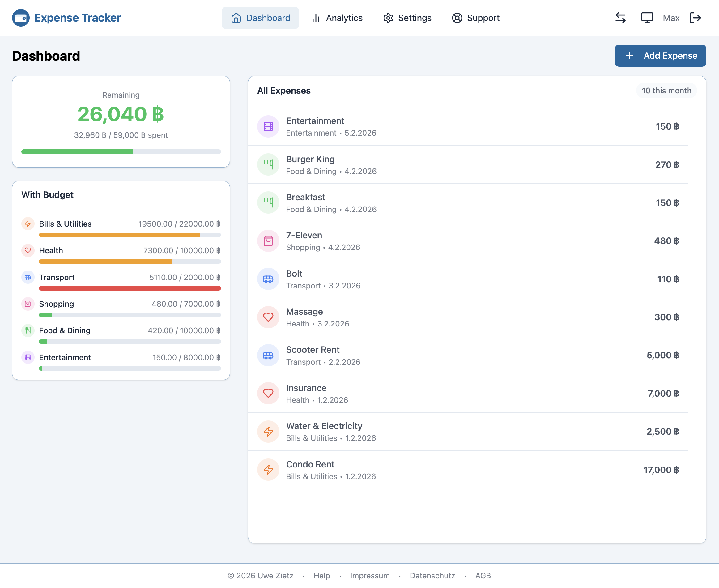This screenshot has height=588, width=719.
Task: Click the monitor display theme icon
Action: coord(647,18)
